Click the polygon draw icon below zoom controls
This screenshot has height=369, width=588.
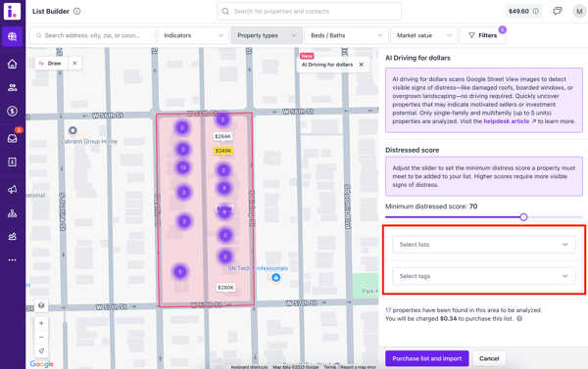pyautogui.click(x=41, y=351)
